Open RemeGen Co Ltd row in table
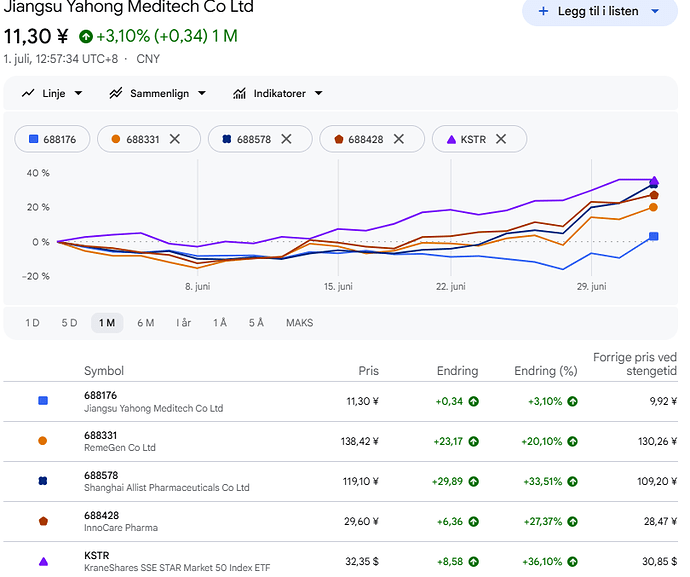 point(341,441)
